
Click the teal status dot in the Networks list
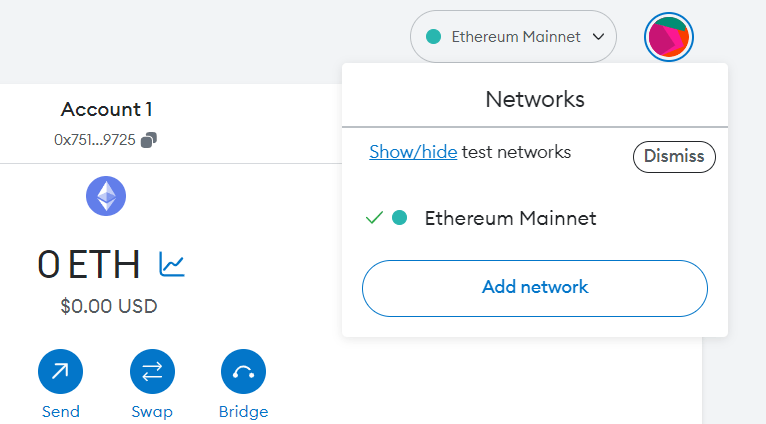point(399,218)
